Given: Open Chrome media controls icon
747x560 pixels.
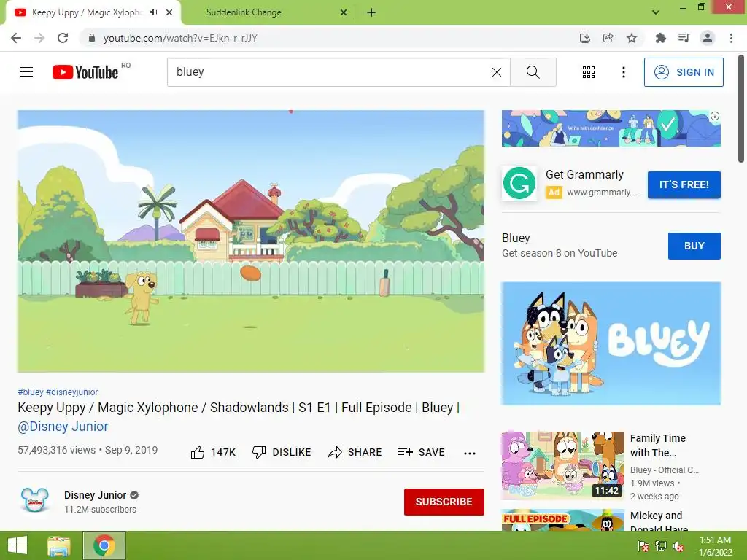Looking at the screenshot, I should coord(684,38).
